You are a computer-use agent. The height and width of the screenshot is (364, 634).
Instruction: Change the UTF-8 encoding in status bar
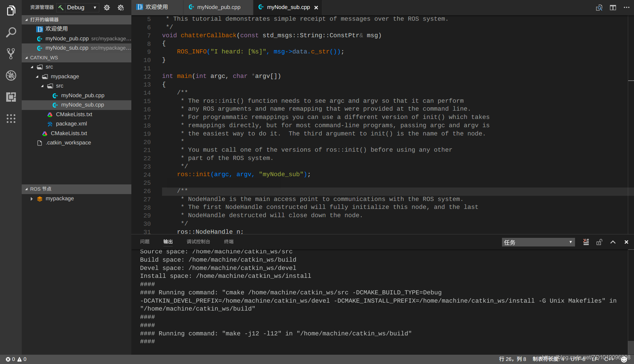(x=578, y=359)
